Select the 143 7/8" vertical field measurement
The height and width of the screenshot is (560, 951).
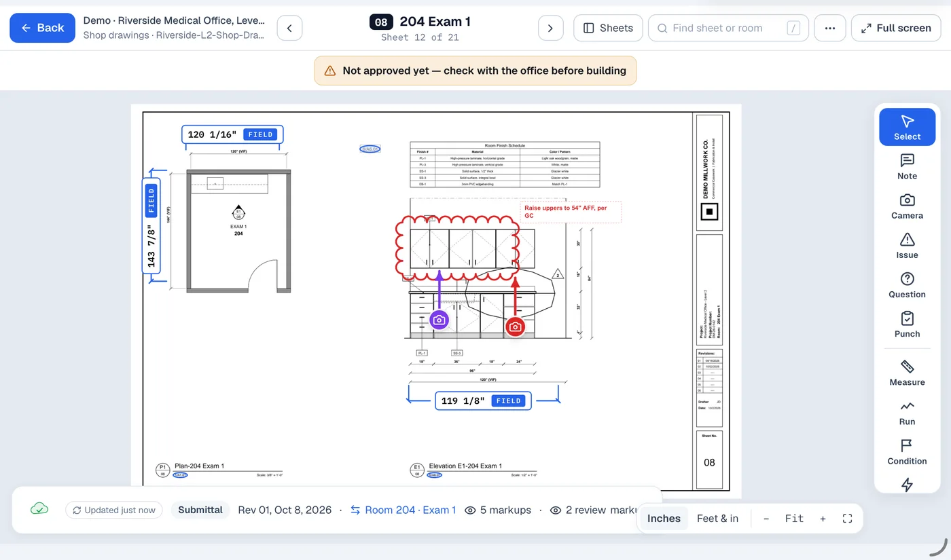pos(151,226)
